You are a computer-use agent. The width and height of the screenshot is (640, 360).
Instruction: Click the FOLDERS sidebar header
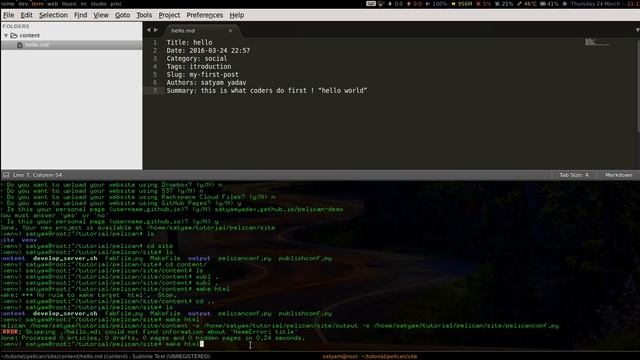(x=16, y=26)
